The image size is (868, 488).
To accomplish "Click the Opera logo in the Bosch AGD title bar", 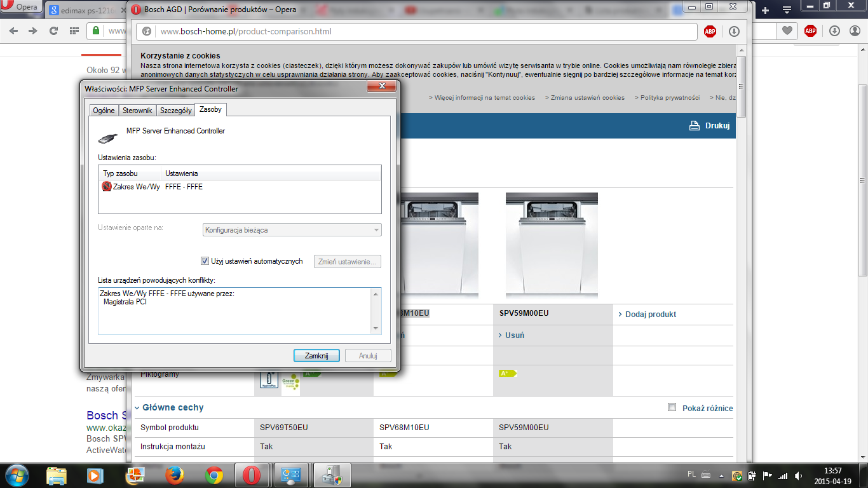I will [x=137, y=10].
